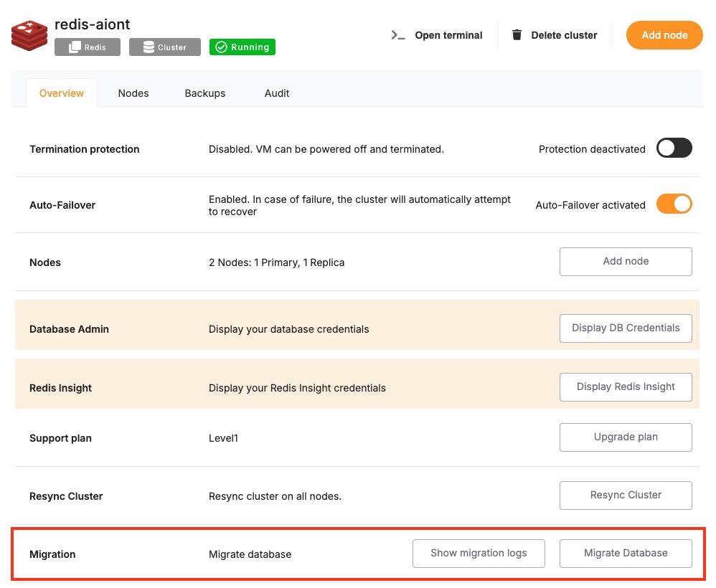The image size is (716, 588).
Task: Select the Overview tab
Action: [62, 93]
